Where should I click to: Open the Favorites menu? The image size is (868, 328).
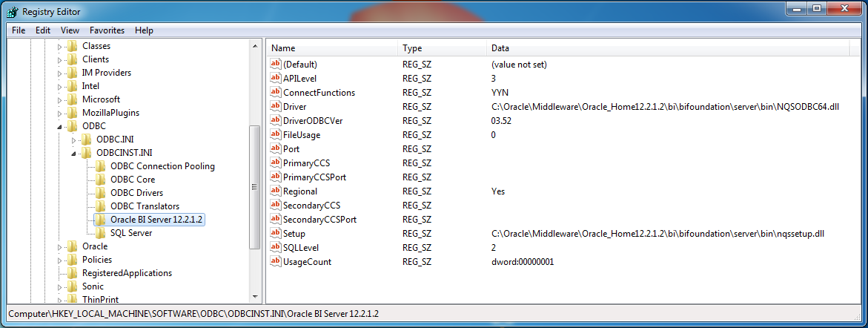pyautogui.click(x=107, y=30)
